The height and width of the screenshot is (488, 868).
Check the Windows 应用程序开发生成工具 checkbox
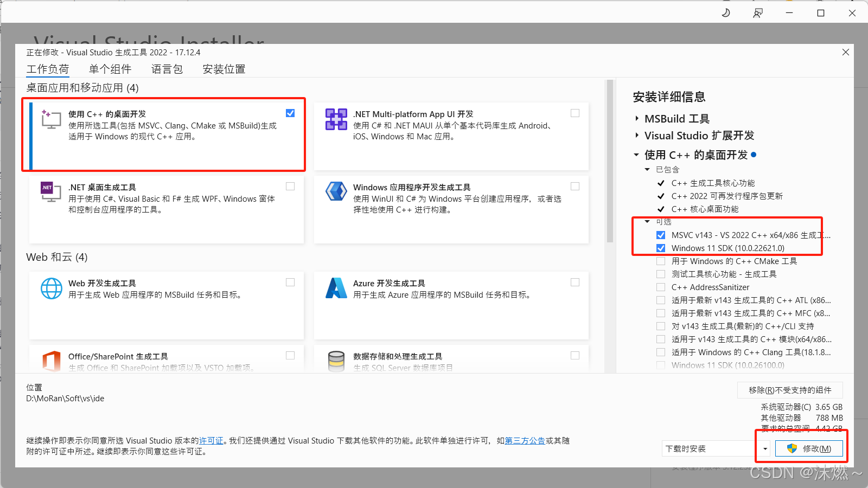pos(575,186)
